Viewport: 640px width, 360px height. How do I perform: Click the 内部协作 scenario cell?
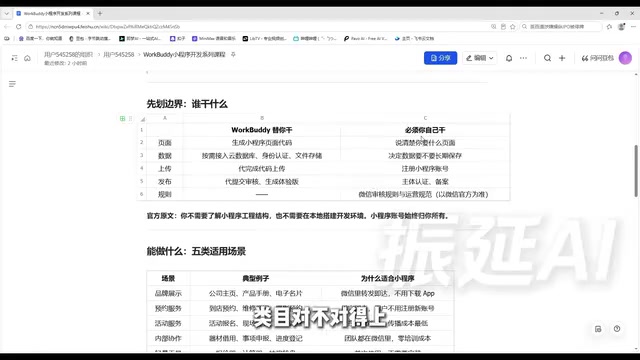168,338
